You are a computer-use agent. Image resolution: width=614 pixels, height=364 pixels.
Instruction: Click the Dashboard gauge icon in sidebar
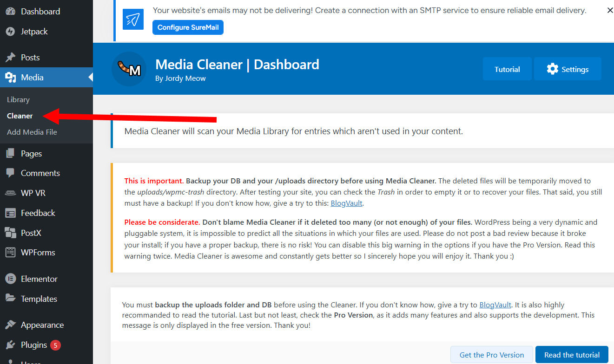[10, 12]
